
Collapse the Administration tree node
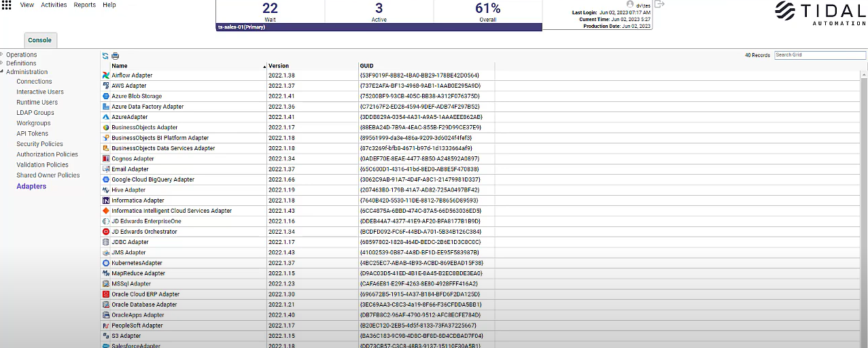[x=2, y=71]
